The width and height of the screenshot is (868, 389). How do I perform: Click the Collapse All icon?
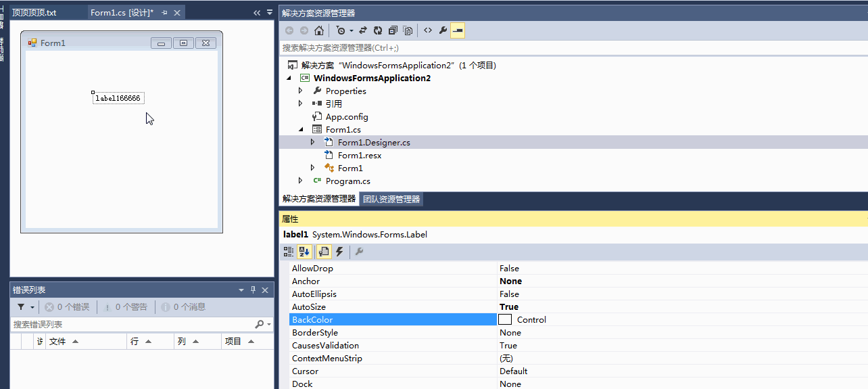pyautogui.click(x=393, y=30)
